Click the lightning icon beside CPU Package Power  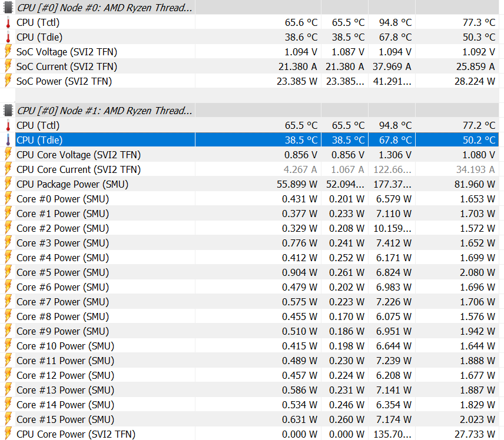coord(8,184)
